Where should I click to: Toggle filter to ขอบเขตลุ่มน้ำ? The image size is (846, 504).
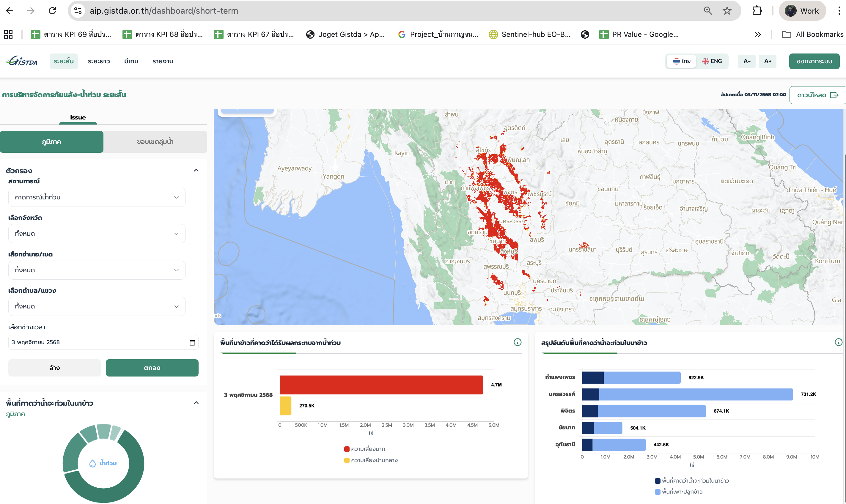[155, 142]
